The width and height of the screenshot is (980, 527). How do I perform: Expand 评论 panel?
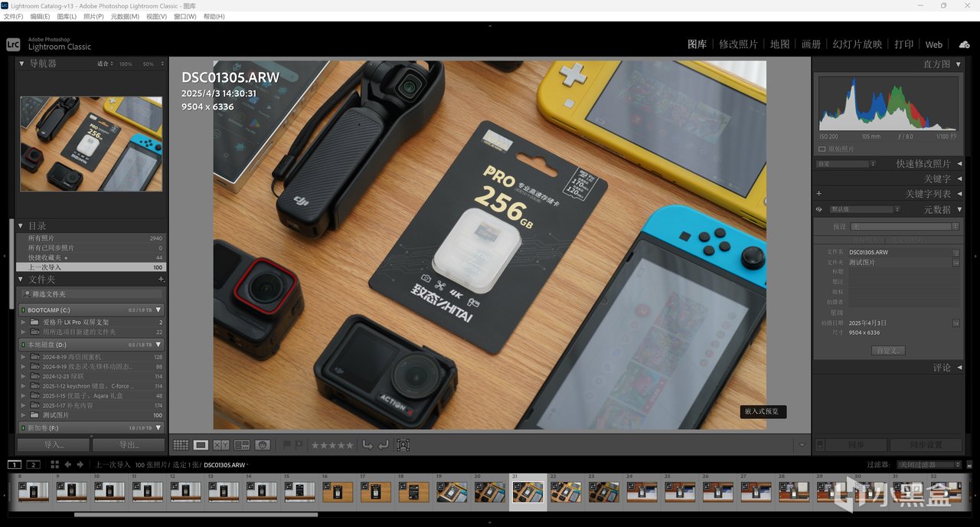(x=959, y=368)
